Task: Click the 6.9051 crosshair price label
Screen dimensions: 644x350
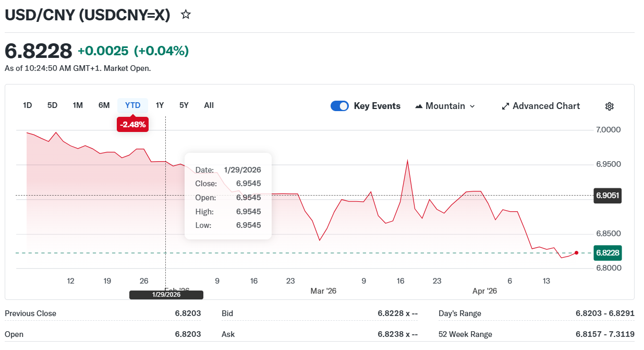Action: click(607, 196)
